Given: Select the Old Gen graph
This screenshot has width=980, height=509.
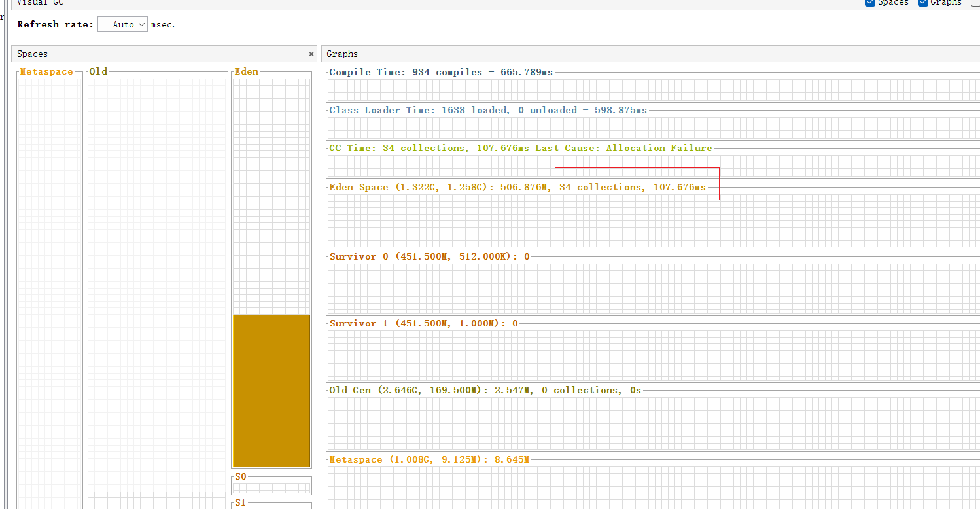Looking at the screenshot, I should pos(653,423).
